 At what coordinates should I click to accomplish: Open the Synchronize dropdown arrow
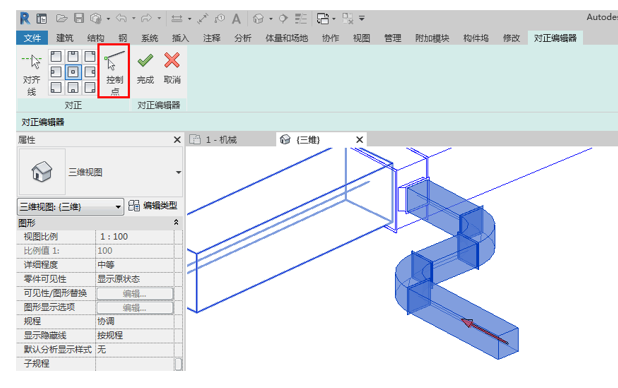point(108,19)
